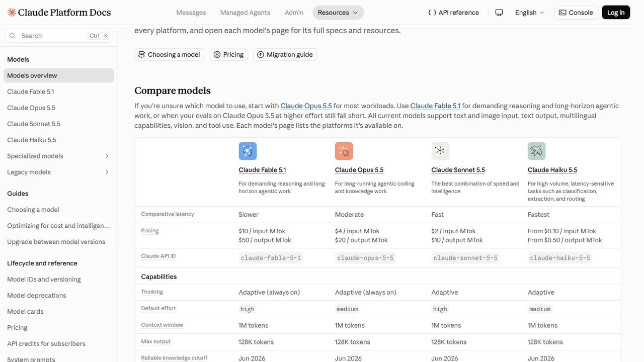The width and height of the screenshot is (644, 362).
Task: Click the Max output row label
Action: [156, 341]
